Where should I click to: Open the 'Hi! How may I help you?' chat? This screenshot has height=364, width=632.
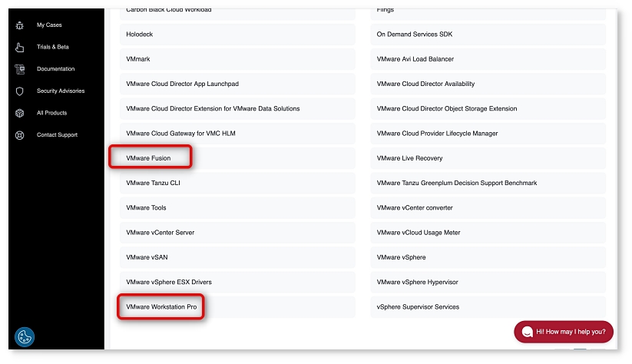(x=571, y=332)
